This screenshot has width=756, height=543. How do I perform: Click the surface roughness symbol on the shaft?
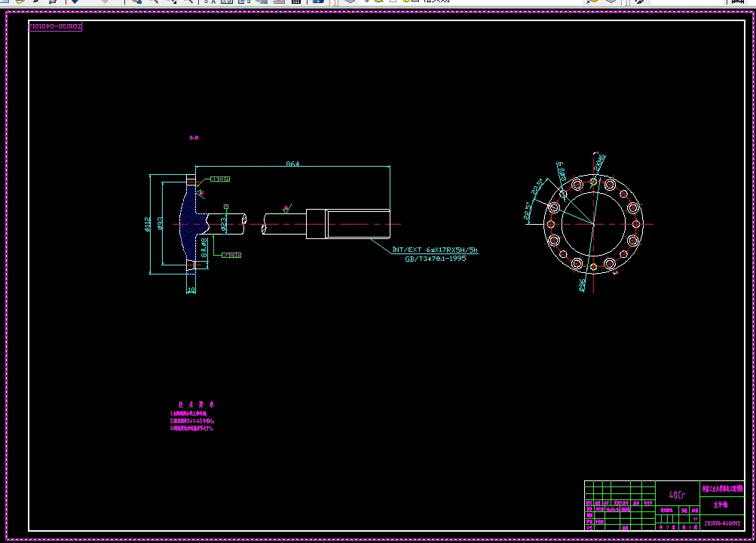[286, 208]
